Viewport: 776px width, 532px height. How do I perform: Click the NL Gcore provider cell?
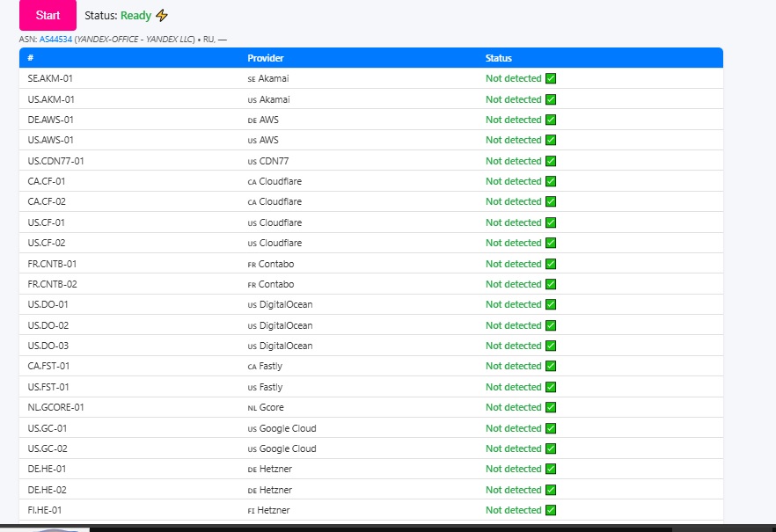(266, 407)
